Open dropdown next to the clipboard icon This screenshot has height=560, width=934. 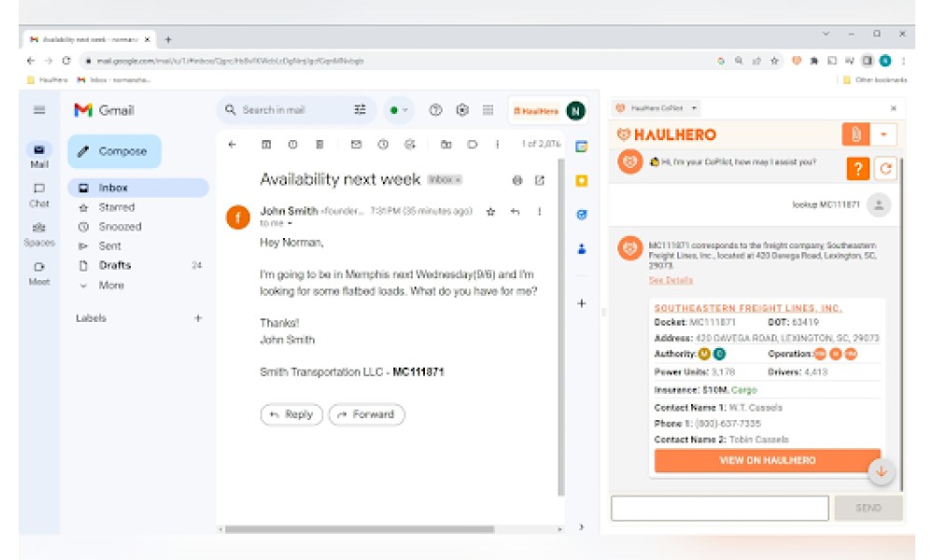click(884, 134)
